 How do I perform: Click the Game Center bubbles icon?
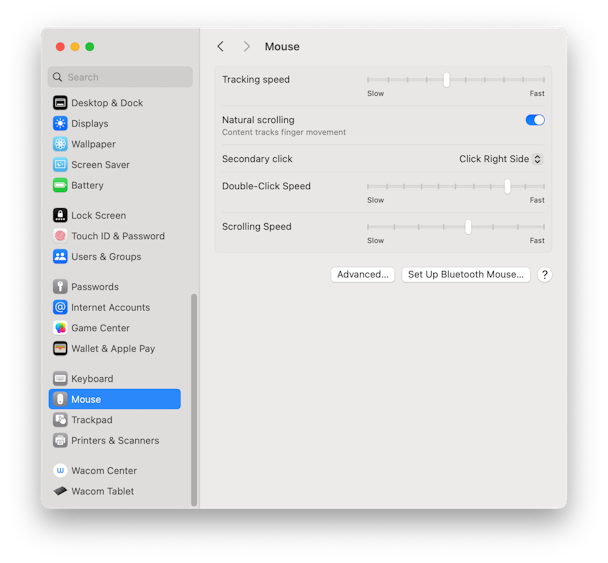(60, 328)
